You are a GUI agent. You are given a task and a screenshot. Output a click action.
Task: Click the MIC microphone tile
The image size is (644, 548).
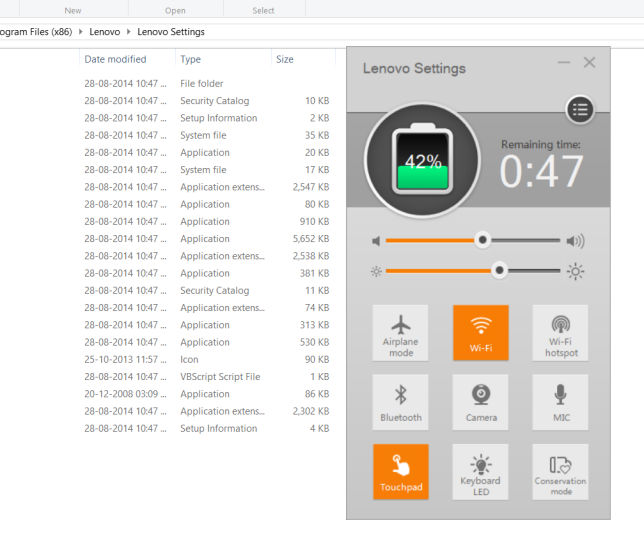560,402
